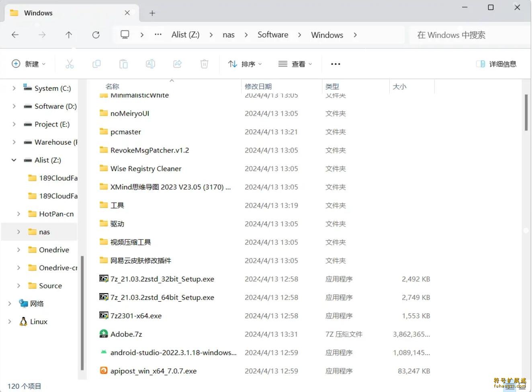Expand the Onedrive folder in sidebar
Viewport: 532px width, 392px height.
point(18,249)
